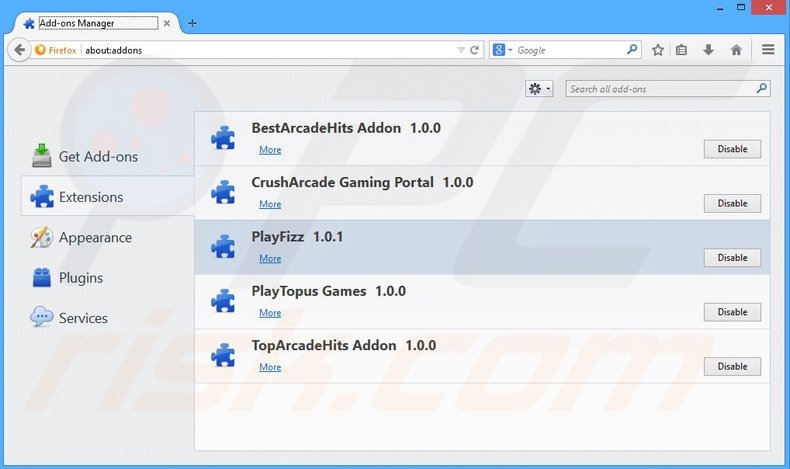The image size is (790, 469).
Task: Open the Get Add-ons section
Action: (x=107, y=156)
